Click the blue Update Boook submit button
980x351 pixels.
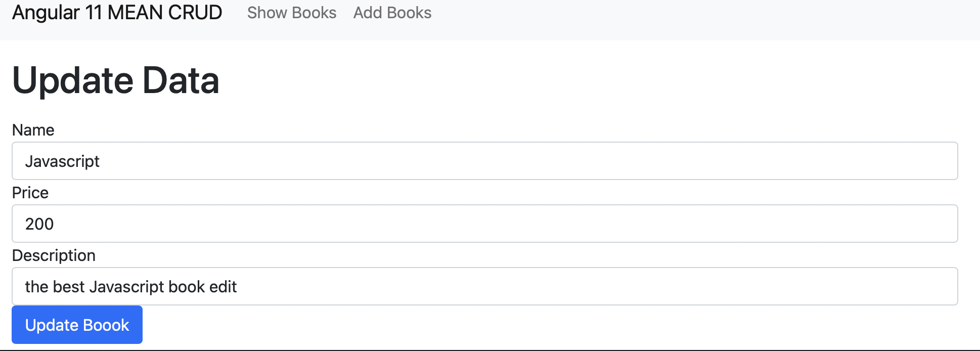77,325
